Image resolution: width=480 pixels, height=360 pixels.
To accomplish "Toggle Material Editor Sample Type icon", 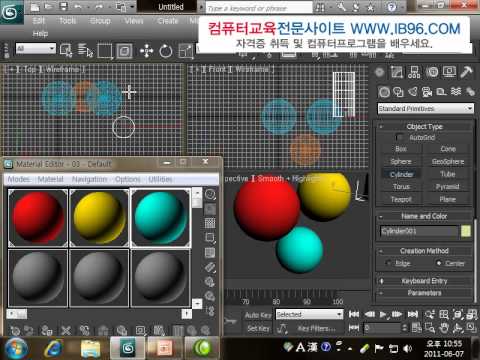I will point(210,194).
